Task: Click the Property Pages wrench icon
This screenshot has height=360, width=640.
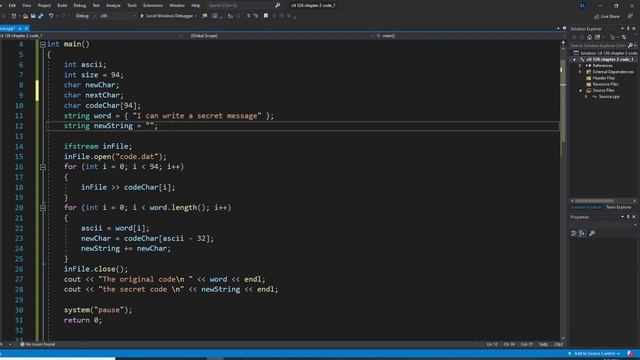Action: (x=592, y=233)
